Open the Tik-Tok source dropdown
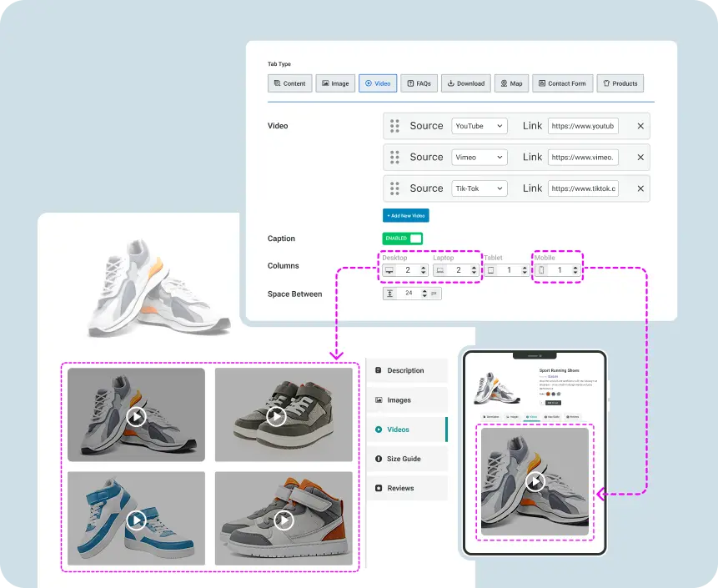This screenshot has width=718, height=588. click(x=480, y=188)
